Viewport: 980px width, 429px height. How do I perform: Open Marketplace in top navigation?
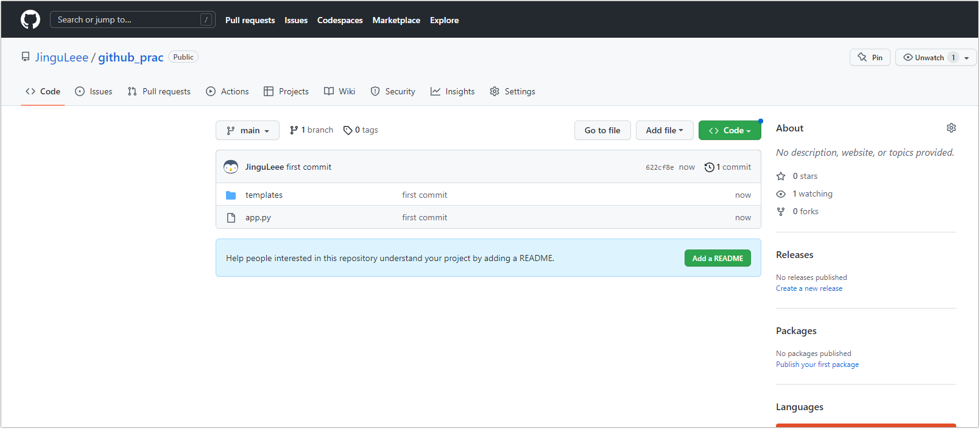coord(397,20)
